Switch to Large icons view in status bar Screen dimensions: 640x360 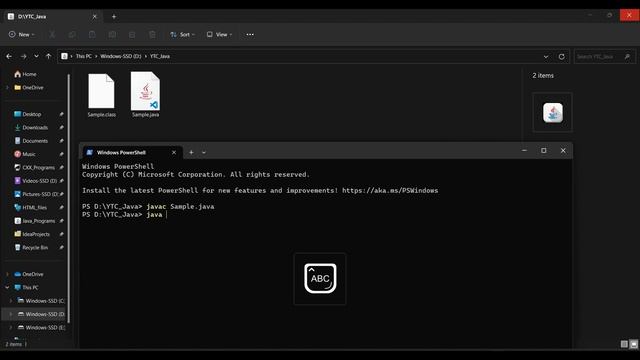coord(633,344)
